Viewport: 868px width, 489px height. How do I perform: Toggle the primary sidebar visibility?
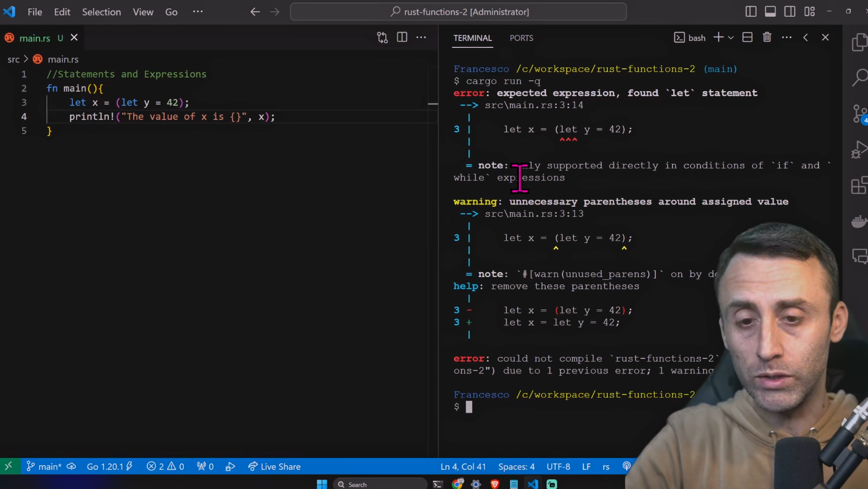click(751, 12)
